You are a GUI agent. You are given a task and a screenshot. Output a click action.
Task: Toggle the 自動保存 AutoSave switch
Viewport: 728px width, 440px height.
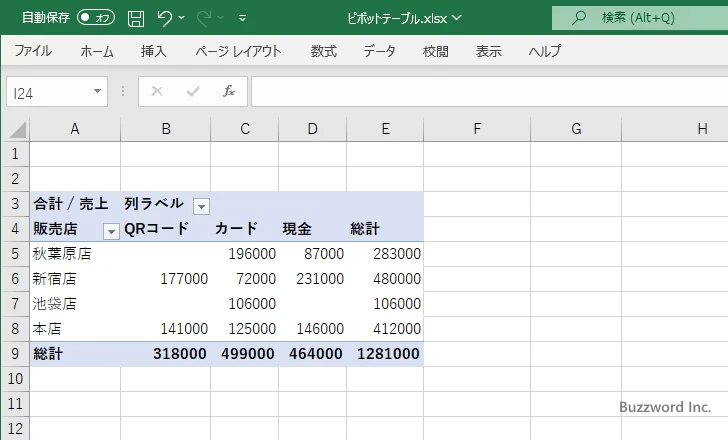[96, 18]
